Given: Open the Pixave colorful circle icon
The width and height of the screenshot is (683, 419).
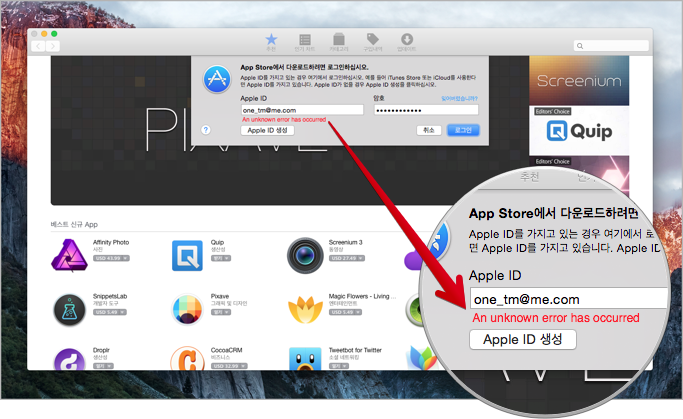Looking at the screenshot, I should click(x=187, y=310).
